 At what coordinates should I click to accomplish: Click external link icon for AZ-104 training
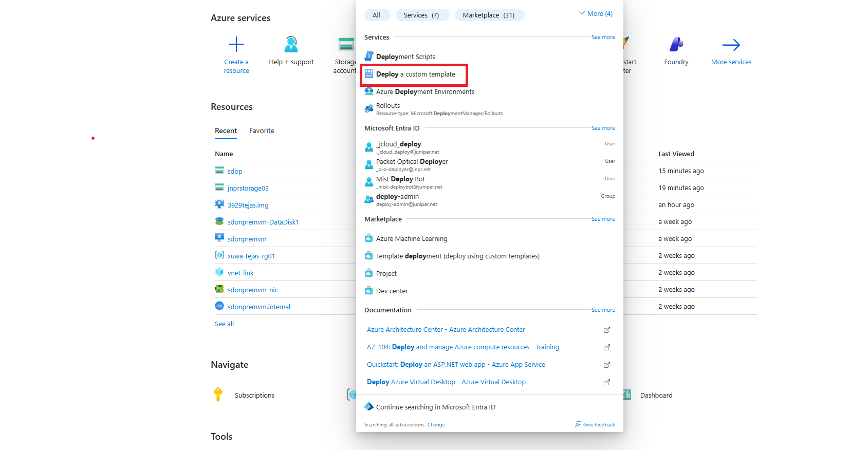607,347
